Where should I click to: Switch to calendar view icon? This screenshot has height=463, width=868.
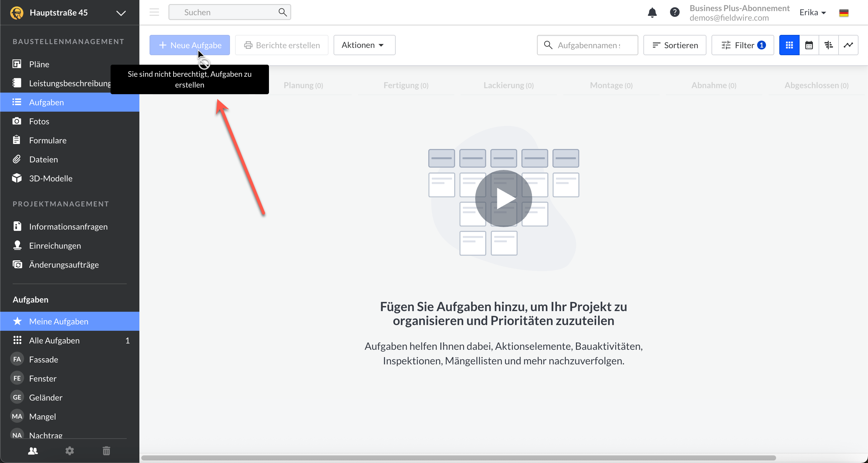[x=809, y=45]
